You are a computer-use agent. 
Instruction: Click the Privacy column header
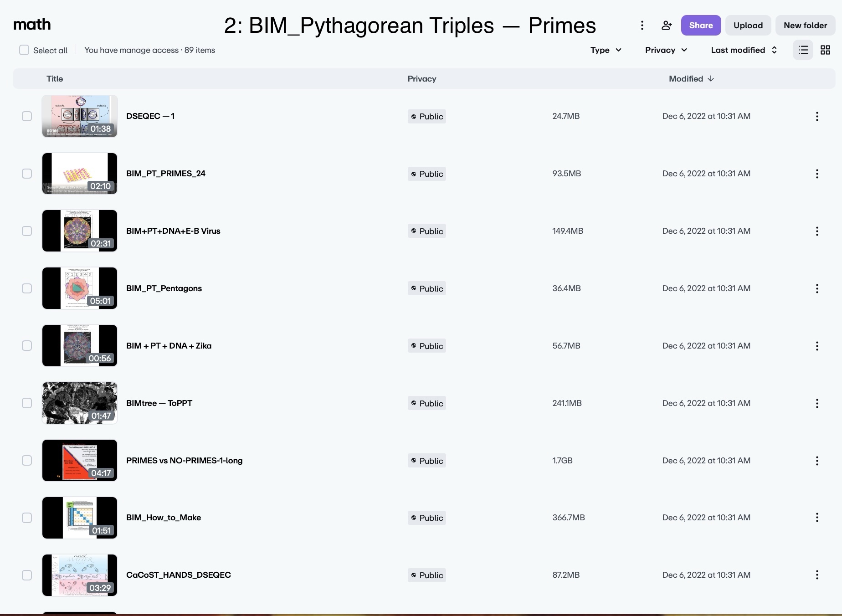click(422, 79)
